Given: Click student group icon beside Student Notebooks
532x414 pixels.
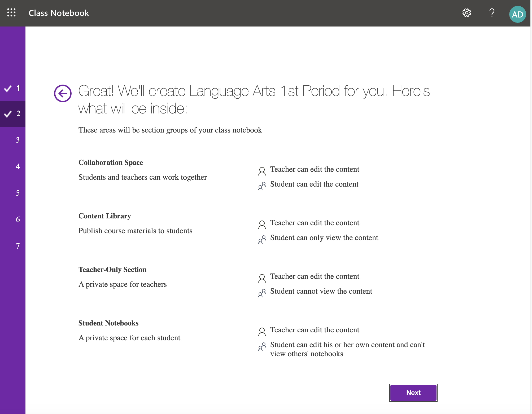Looking at the screenshot, I should pos(262,346).
